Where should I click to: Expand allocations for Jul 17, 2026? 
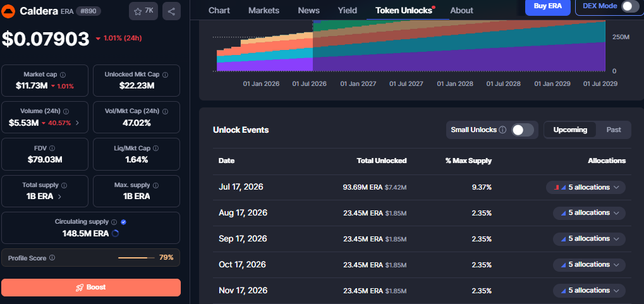click(x=586, y=187)
